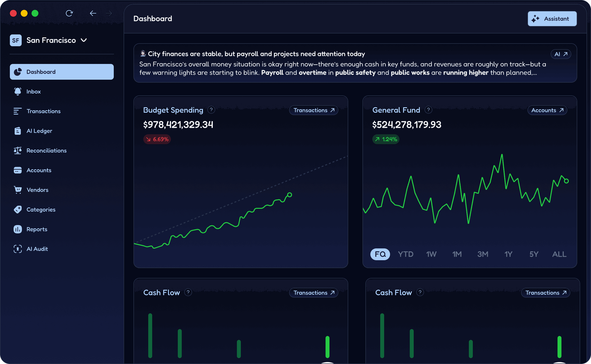591x364 pixels.
Task: Open Categories using the tag icon
Action: point(17,209)
